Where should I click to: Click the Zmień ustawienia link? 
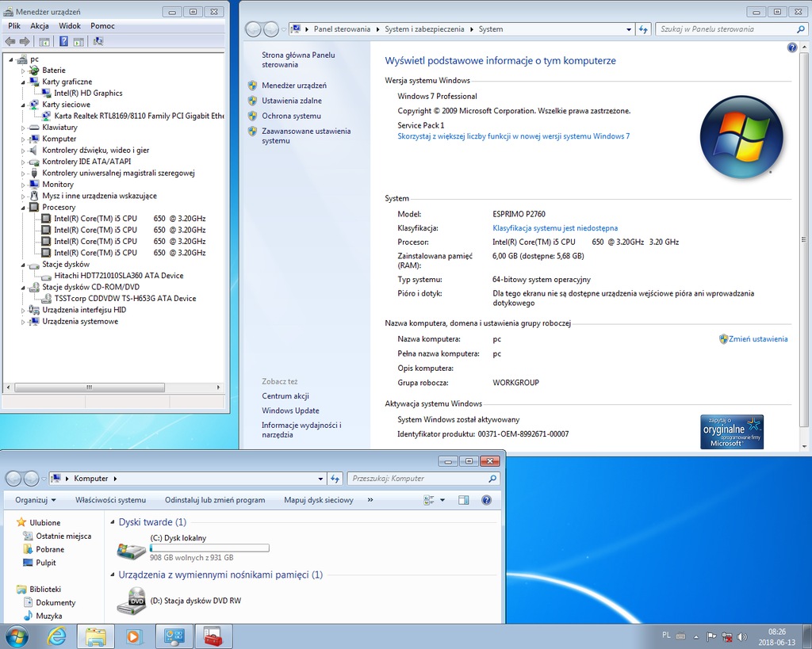tap(758, 339)
